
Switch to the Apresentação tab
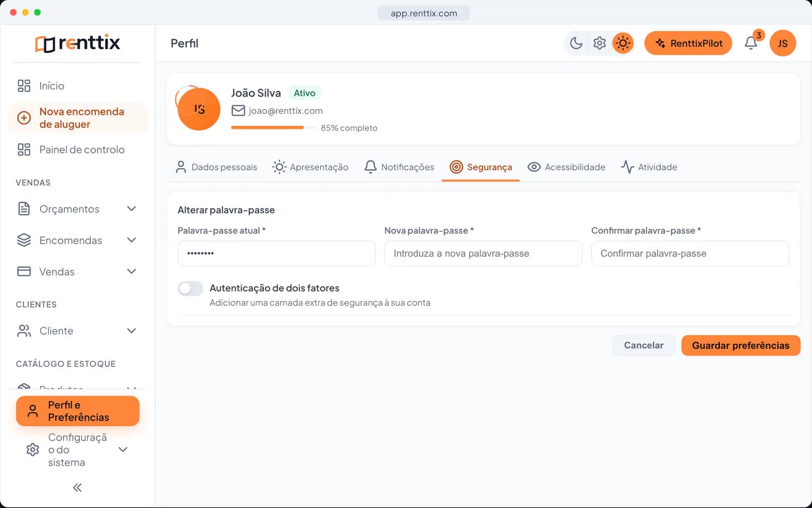311,167
